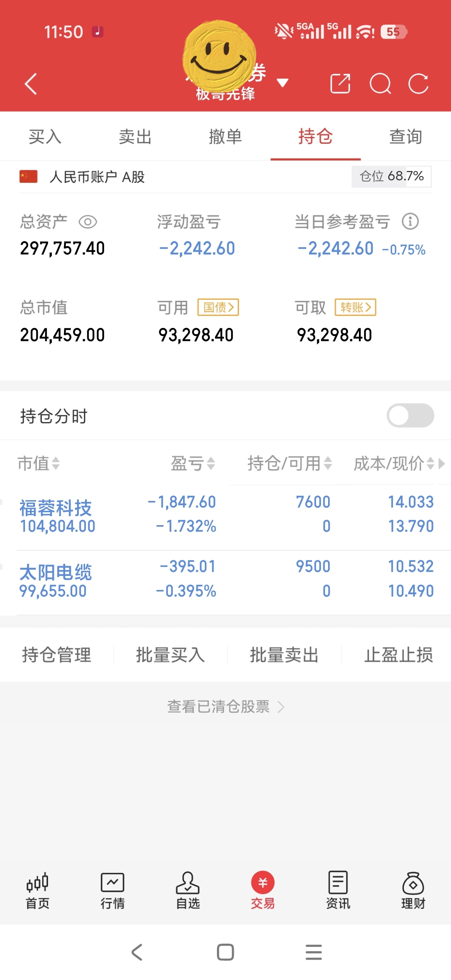Open 理财 money bag icon
The width and height of the screenshot is (451, 980).
(x=413, y=890)
